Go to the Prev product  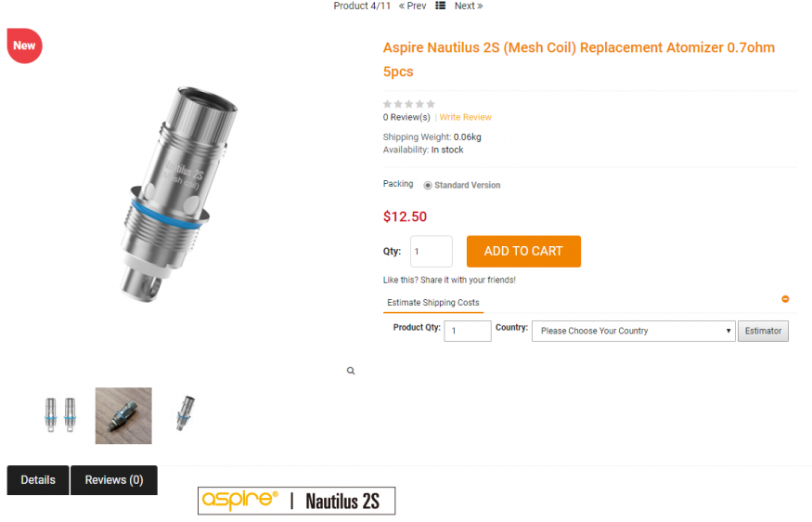point(412,6)
